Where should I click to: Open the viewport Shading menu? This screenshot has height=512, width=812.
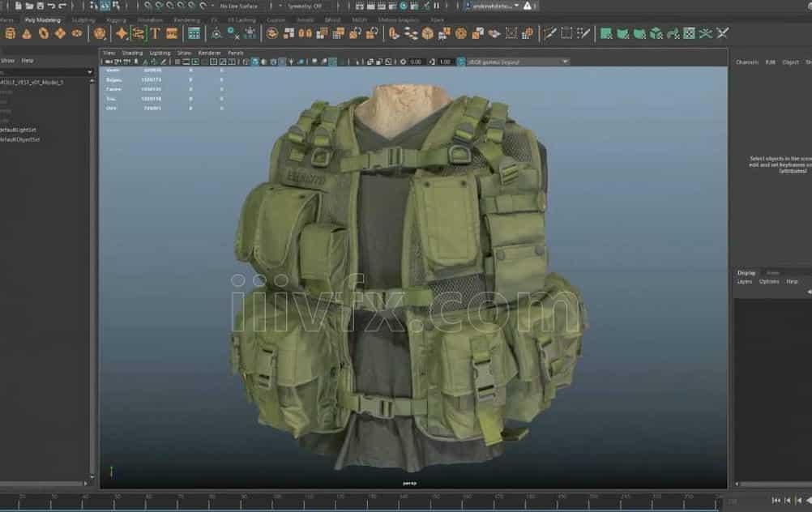tap(132, 53)
